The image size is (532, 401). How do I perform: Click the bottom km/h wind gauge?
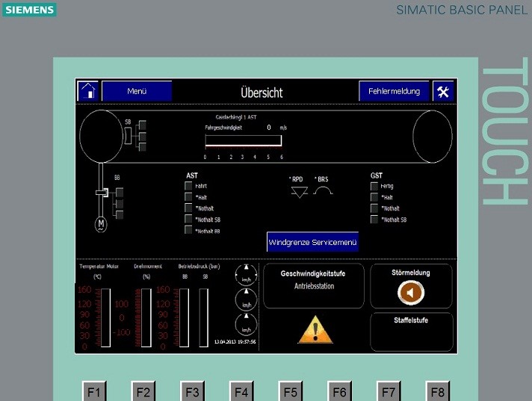point(245,324)
